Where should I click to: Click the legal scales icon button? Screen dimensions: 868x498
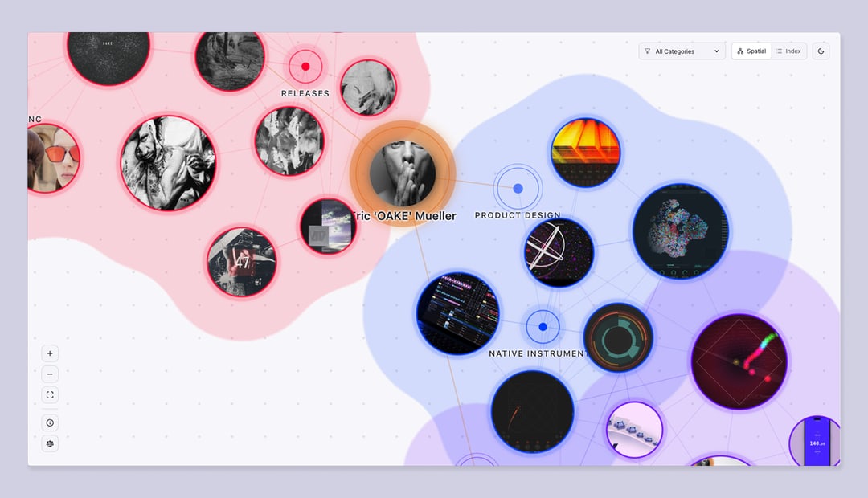pyautogui.click(x=50, y=443)
